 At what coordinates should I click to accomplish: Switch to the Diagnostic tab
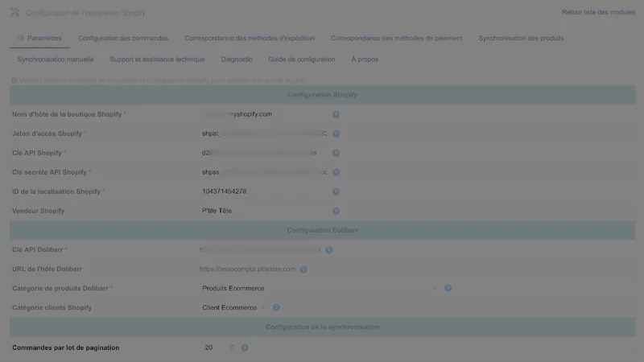[237, 60]
